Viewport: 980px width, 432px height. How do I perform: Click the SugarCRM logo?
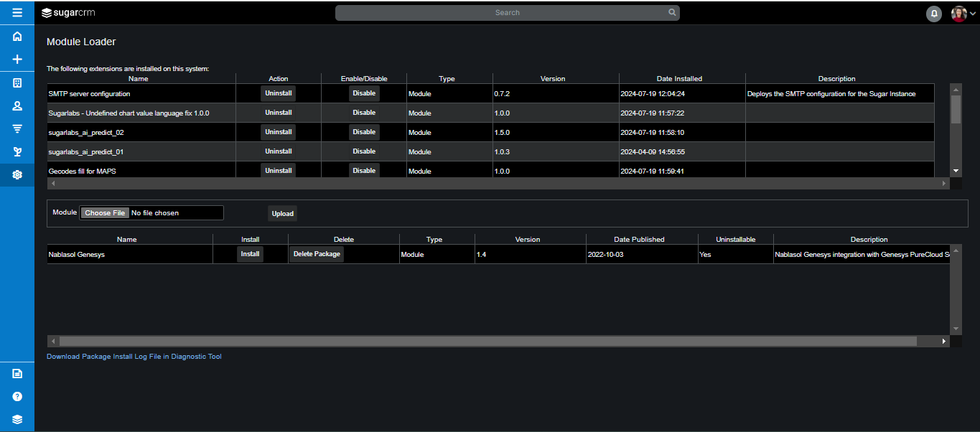pos(68,12)
